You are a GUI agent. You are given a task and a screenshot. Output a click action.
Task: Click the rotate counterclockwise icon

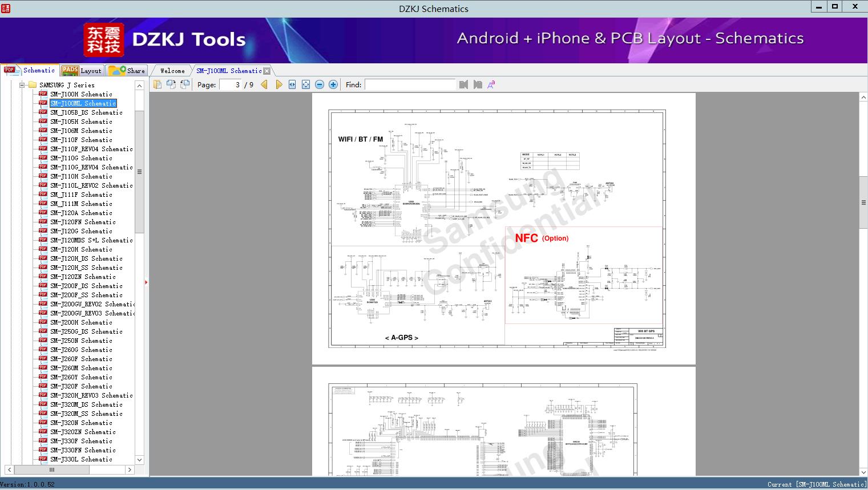(171, 84)
